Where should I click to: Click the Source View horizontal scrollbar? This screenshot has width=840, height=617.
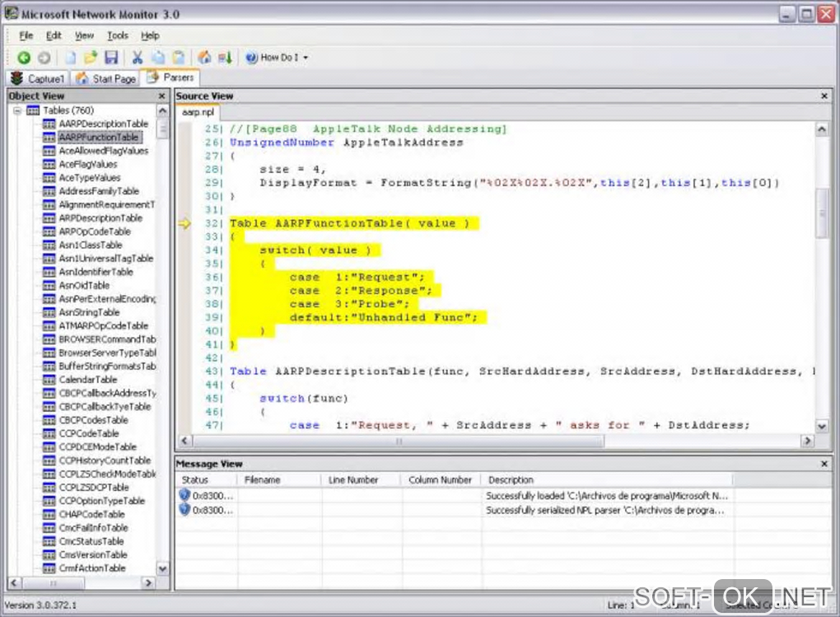pyautogui.click(x=398, y=442)
